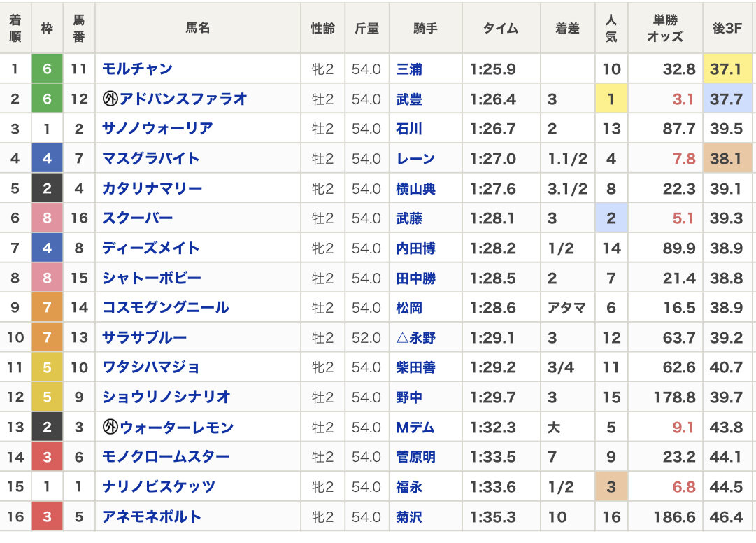Click the black frame 2 cell for カタリナマリー
The height and width of the screenshot is (543, 756).
47,188
